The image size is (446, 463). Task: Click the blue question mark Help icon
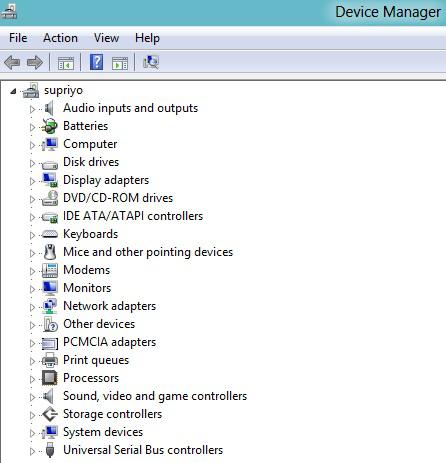pos(96,62)
